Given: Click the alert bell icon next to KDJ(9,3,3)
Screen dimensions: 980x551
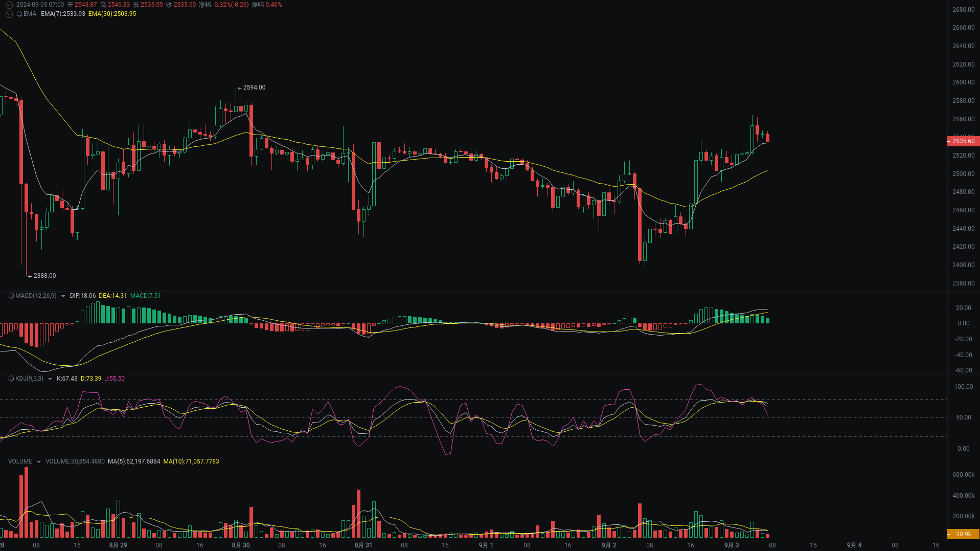Looking at the screenshot, I should coord(10,379).
